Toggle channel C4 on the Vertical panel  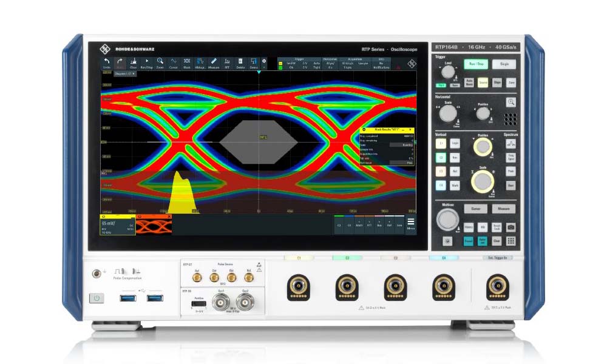441,185
